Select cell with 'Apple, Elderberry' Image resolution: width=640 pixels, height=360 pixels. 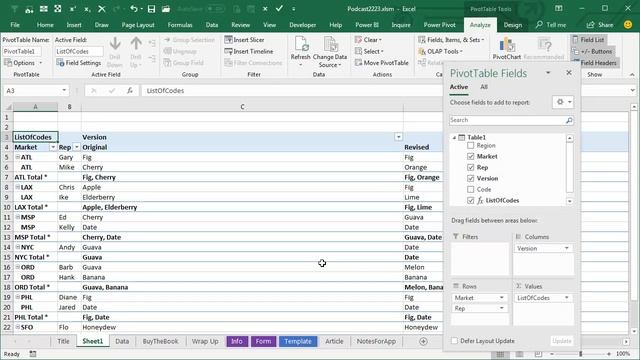point(242,207)
